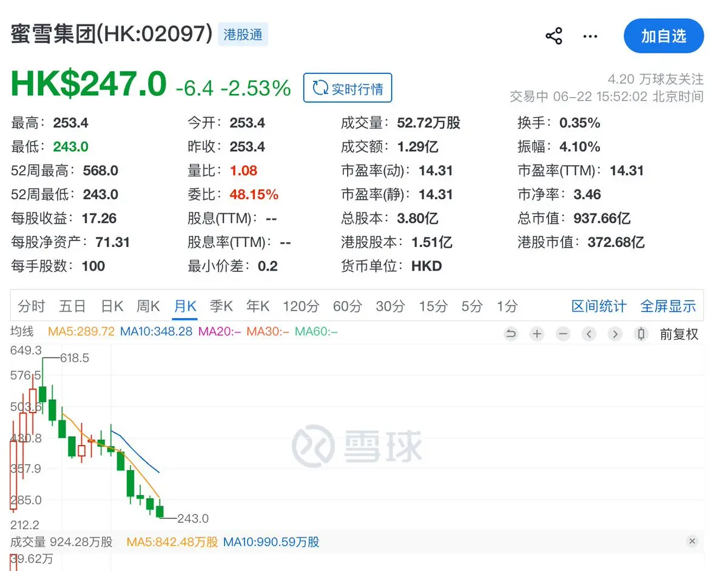Click the 委比 48.15% value
Screen dimensions: 728x571
(x=254, y=195)
